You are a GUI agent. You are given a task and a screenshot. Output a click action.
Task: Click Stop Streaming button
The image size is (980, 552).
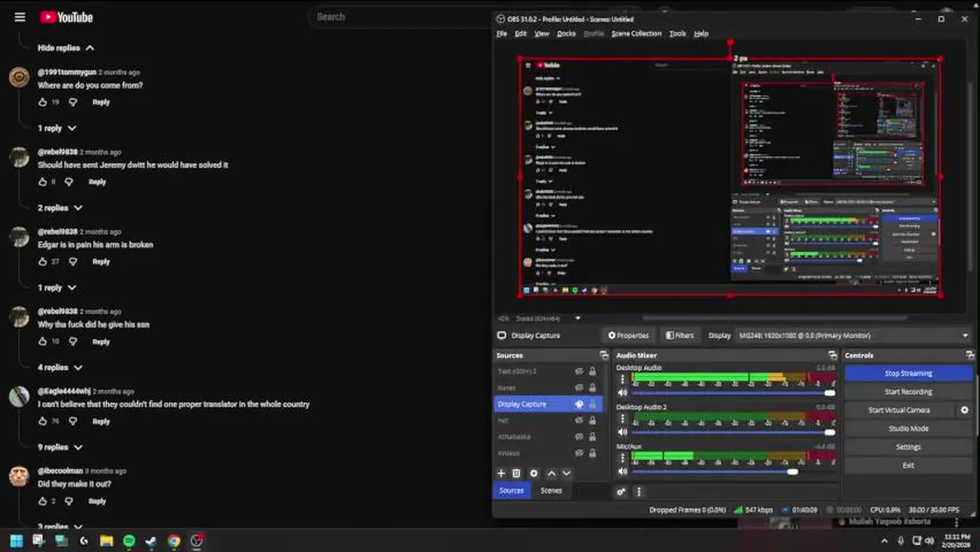pyautogui.click(x=909, y=373)
